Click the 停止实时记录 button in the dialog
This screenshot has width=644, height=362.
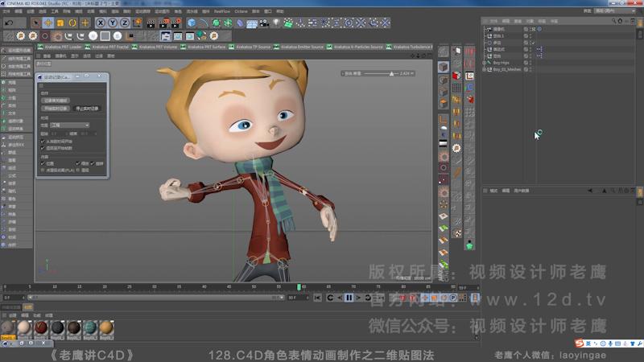coord(87,109)
